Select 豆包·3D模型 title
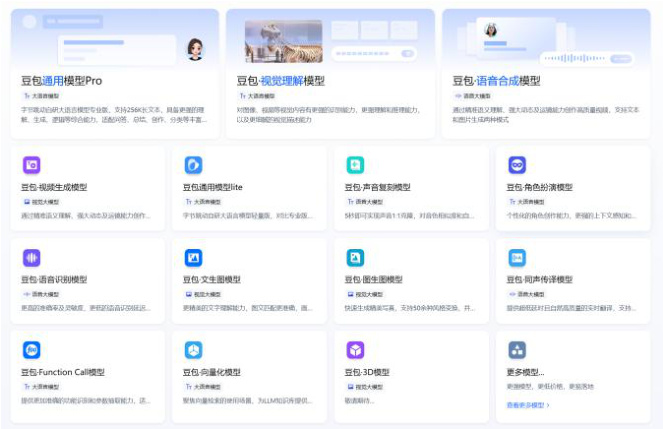The height and width of the screenshot is (429, 663). click(367, 372)
